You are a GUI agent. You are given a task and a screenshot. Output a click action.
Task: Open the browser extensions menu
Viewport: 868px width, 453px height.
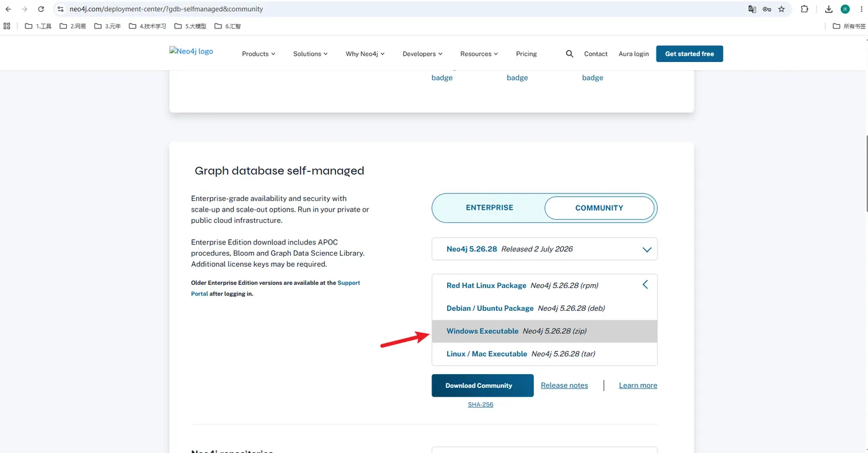[x=805, y=9]
